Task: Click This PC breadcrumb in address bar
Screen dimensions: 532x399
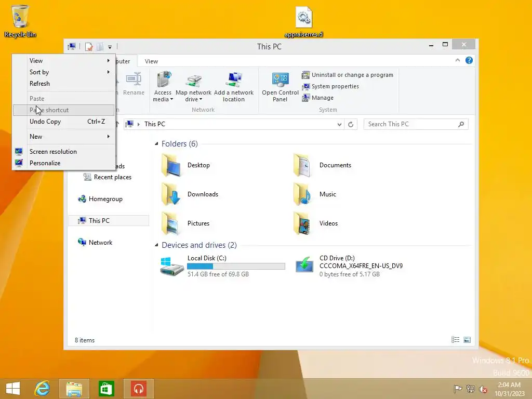Action: [155, 124]
